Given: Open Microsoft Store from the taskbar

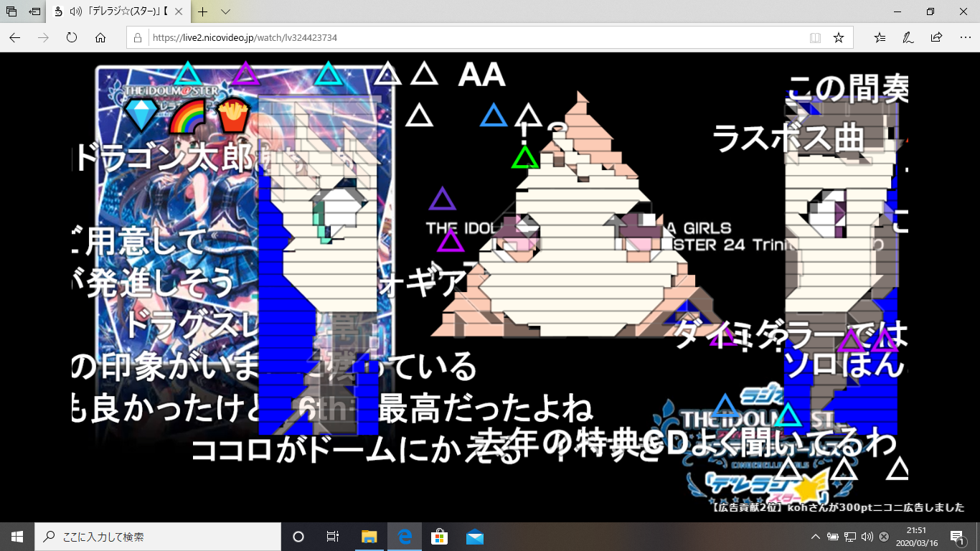Looking at the screenshot, I should click(x=439, y=537).
